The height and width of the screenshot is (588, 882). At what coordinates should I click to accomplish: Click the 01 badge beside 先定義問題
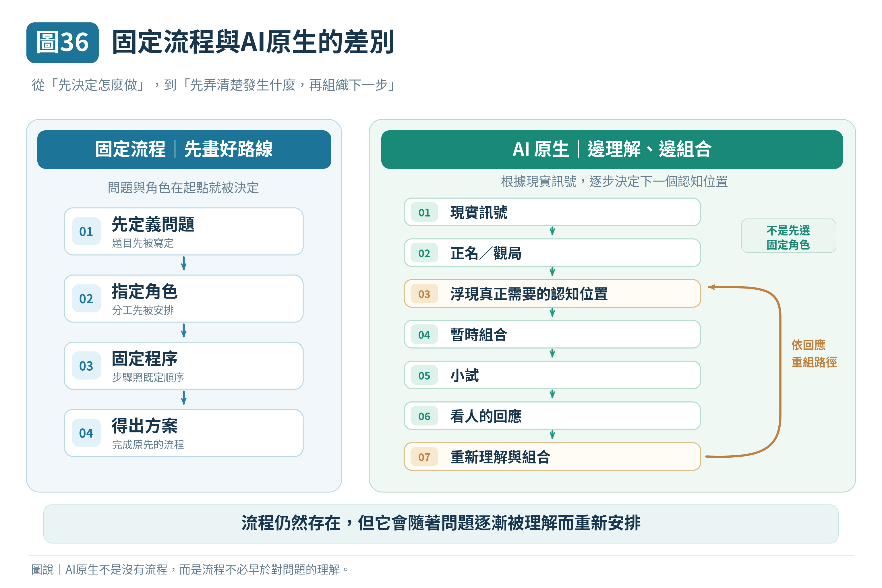pyautogui.click(x=86, y=231)
